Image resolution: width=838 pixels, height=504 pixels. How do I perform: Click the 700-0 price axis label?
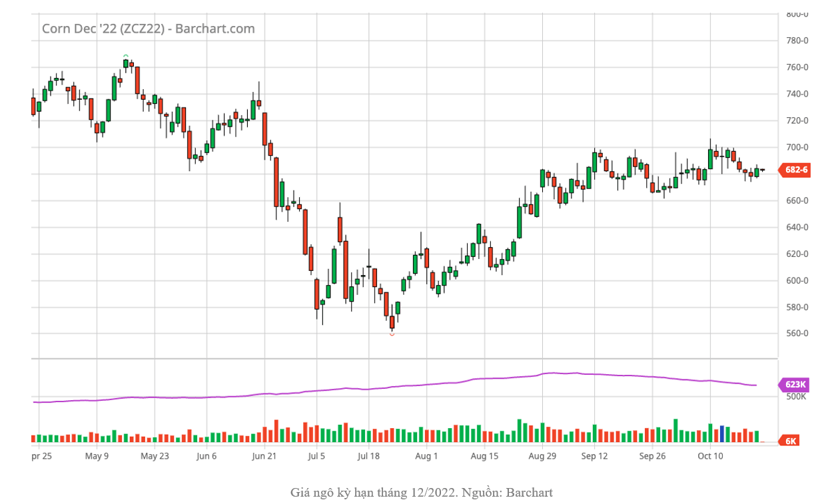coord(797,147)
